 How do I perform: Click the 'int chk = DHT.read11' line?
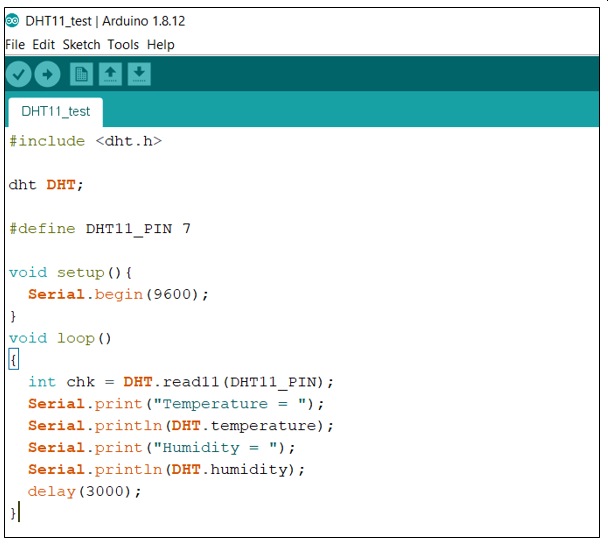(181, 382)
